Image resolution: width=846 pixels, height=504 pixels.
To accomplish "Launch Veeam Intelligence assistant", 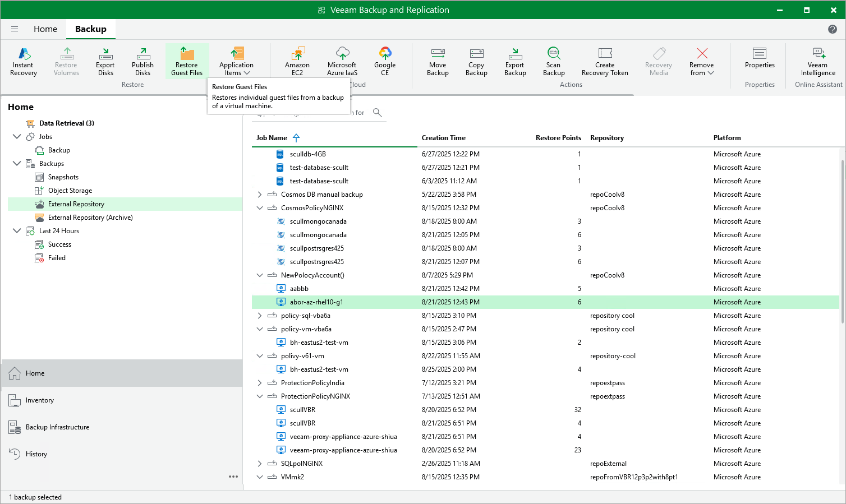I will tap(818, 61).
